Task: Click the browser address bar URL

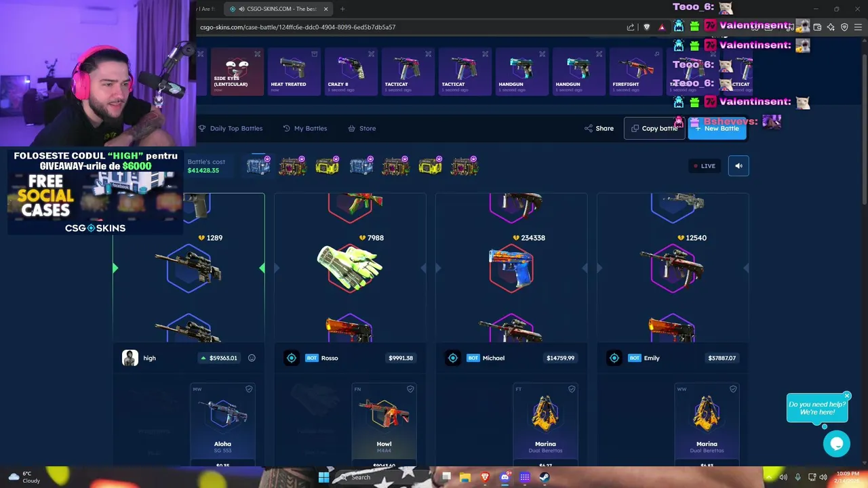Action: (298, 27)
